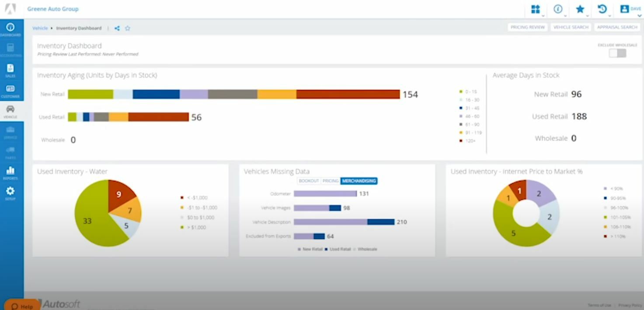Select the Pricing tab in Vehicles Missing Data
The image size is (644, 310).
tap(331, 180)
